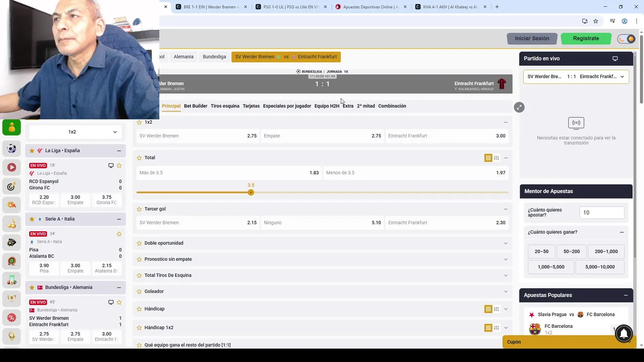The image size is (644, 362).
Task: Close the KHA 4-1 AKH tab
Action: pyautogui.click(x=485, y=7)
